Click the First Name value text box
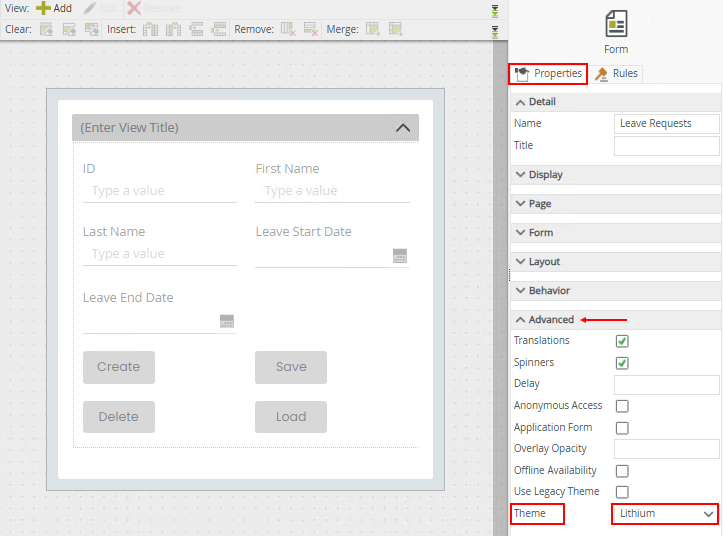The height and width of the screenshot is (536, 723). click(x=332, y=191)
